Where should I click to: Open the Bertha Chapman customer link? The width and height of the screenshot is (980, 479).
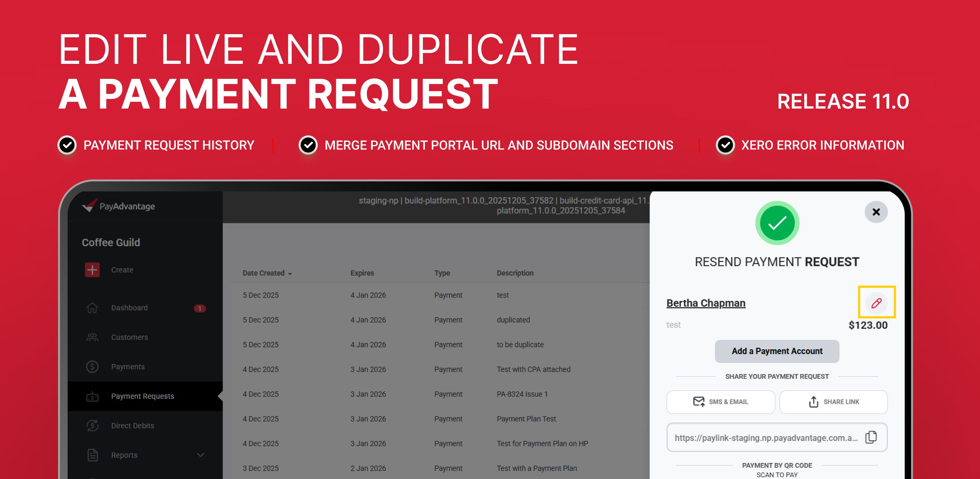click(706, 303)
